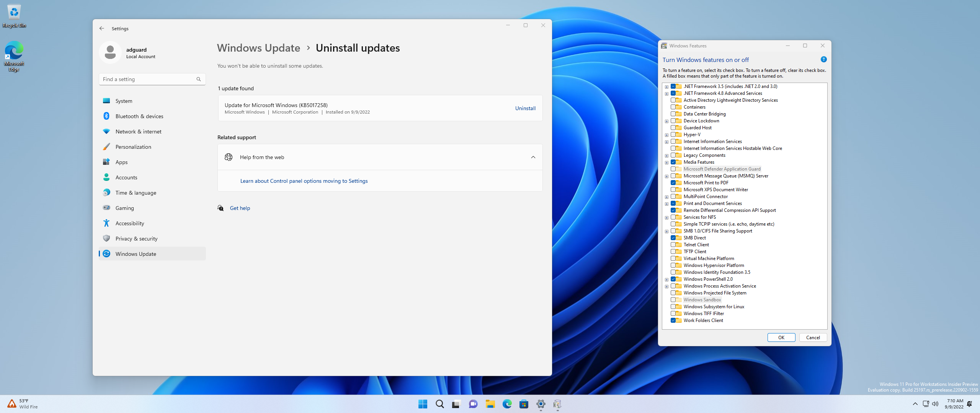Expand Microsoft Message Queue (MSMQ) Server node

pyautogui.click(x=666, y=176)
